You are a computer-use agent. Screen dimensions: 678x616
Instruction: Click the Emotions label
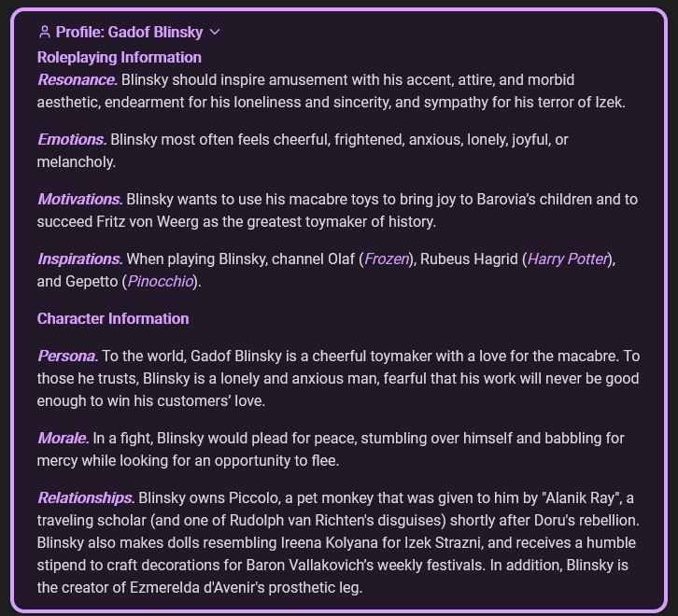tap(71, 139)
